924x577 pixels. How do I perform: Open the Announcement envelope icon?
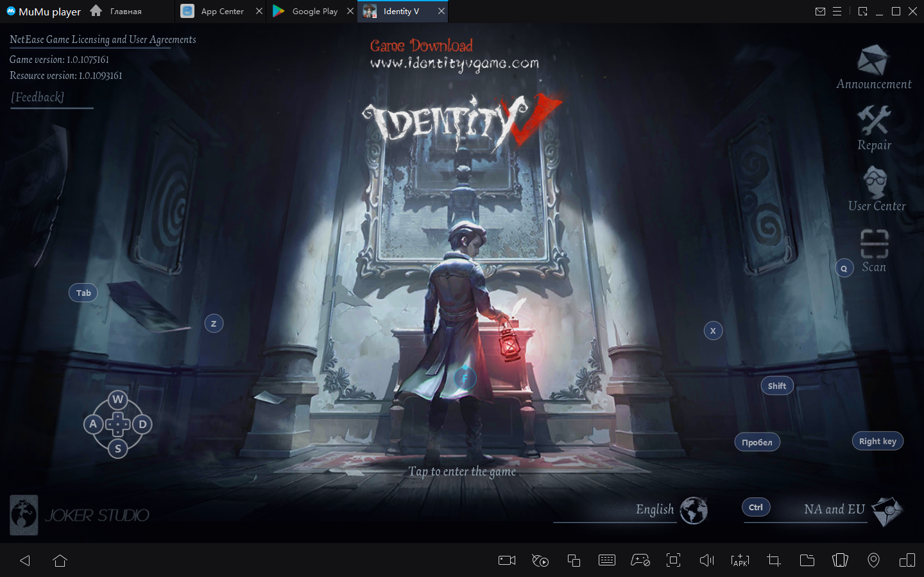(873, 61)
